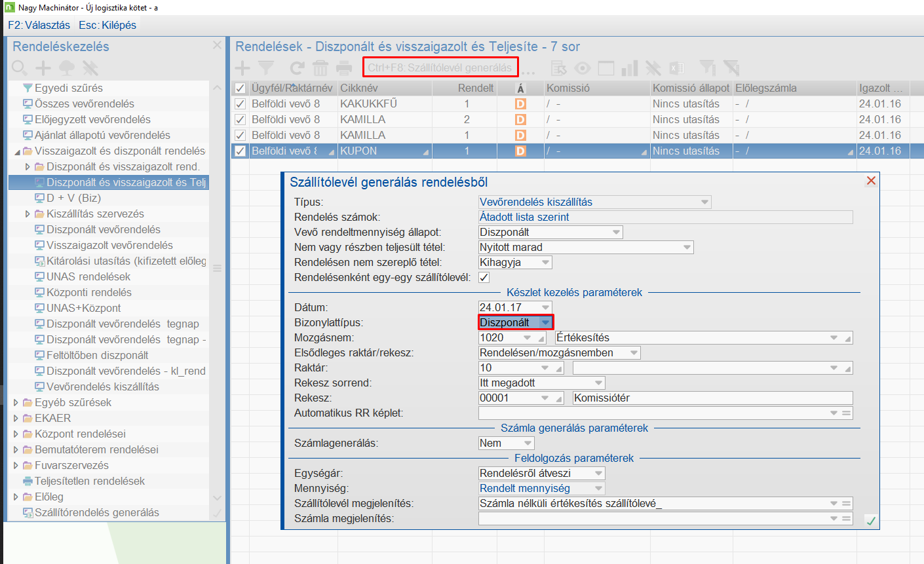Click the plus icon in Rendeléskezelés toolbar

(x=43, y=67)
